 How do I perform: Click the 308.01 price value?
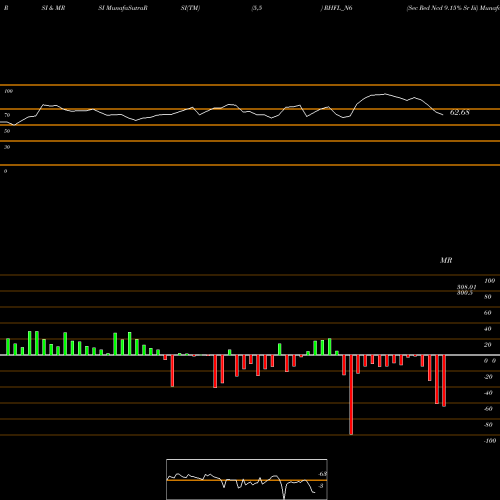click(467, 287)
